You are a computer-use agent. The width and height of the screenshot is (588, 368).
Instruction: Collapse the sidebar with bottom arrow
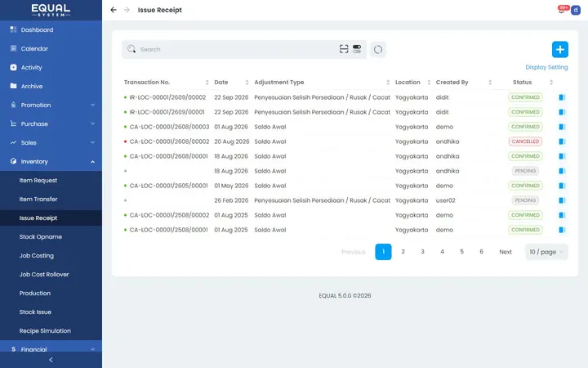coord(51,360)
